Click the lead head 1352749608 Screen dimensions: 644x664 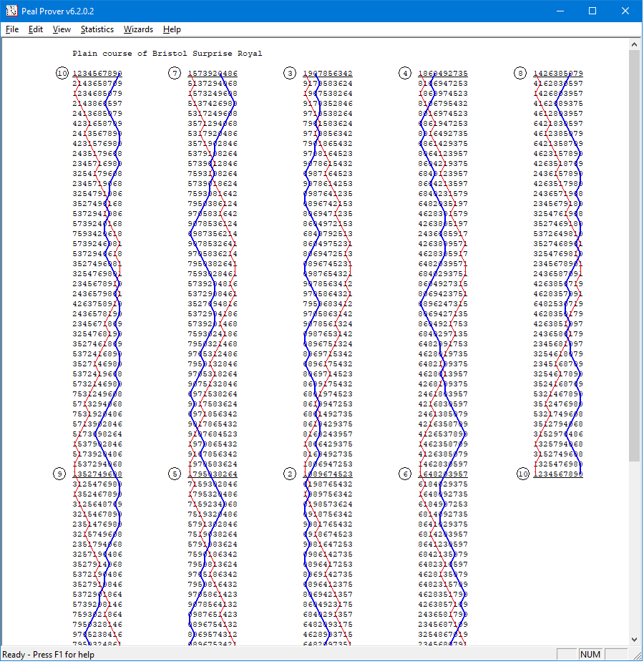(97, 474)
